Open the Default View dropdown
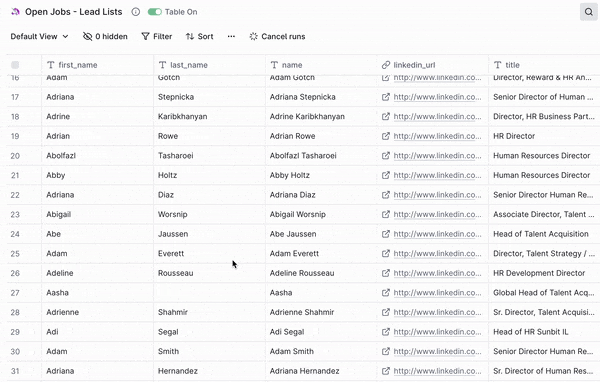The height and width of the screenshot is (382, 600). click(x=39, y=36)
